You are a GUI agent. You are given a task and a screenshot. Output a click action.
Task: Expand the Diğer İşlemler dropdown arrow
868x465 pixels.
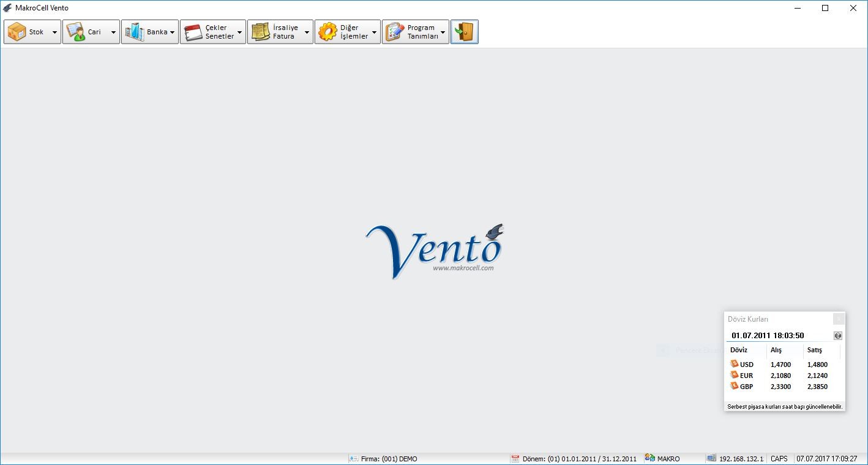coord(375,32)
